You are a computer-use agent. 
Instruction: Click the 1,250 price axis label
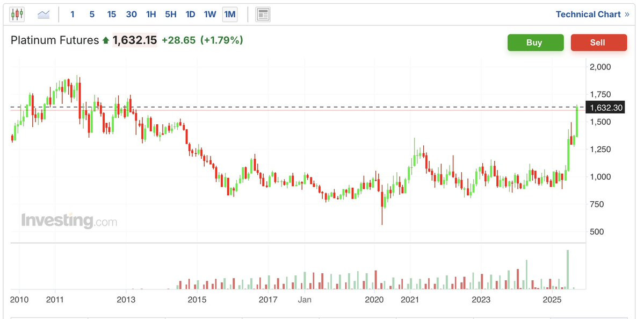point(601,149)
